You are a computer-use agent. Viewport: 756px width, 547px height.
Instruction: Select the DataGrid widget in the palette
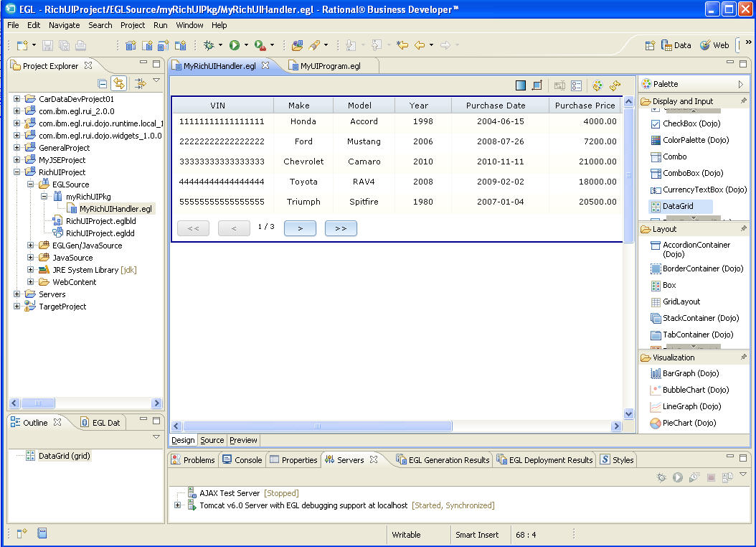(x=680, y=206)
